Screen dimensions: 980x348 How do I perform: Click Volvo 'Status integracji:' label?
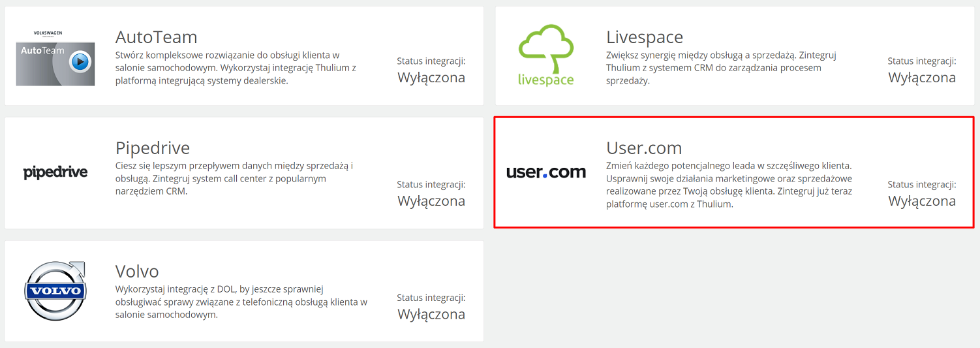click(x=431, y=297)
